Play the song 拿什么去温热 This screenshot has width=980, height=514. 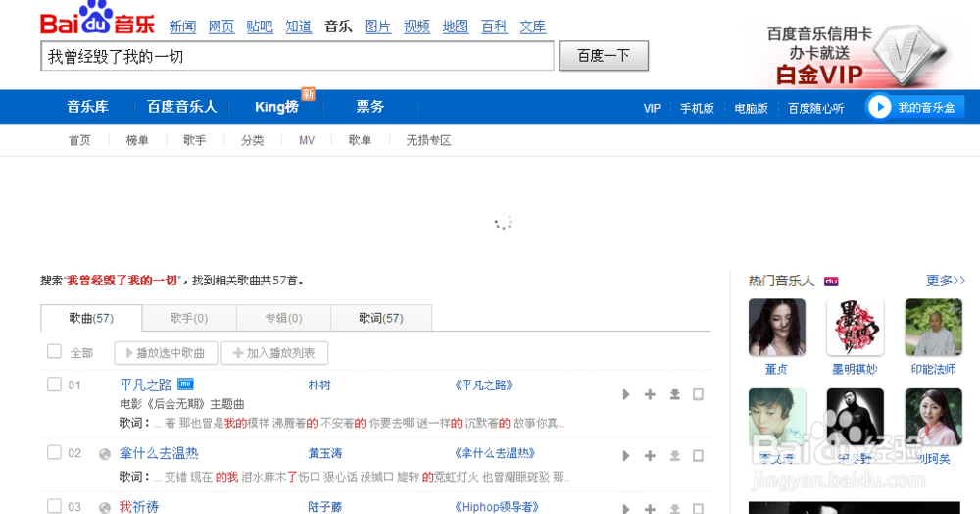point(625,456)
